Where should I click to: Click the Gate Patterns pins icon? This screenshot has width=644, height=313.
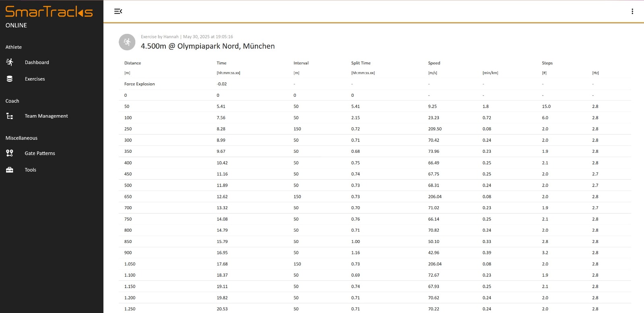coord(10,153)
